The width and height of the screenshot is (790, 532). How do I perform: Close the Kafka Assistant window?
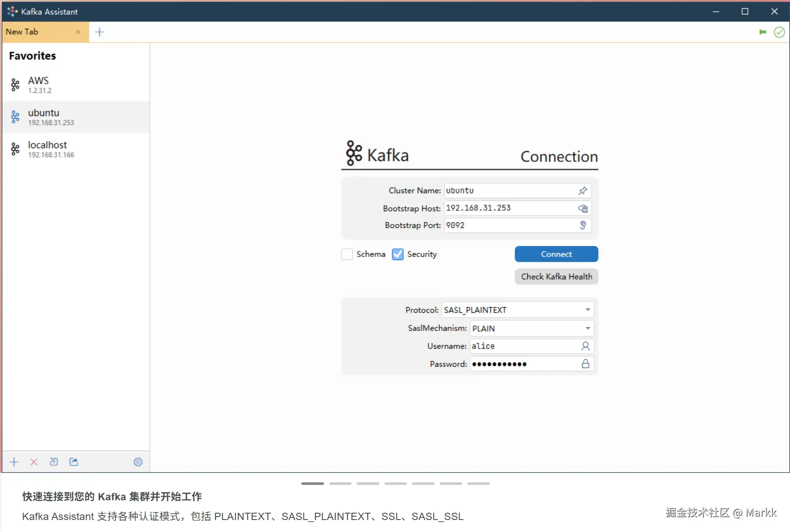point(774,12)
